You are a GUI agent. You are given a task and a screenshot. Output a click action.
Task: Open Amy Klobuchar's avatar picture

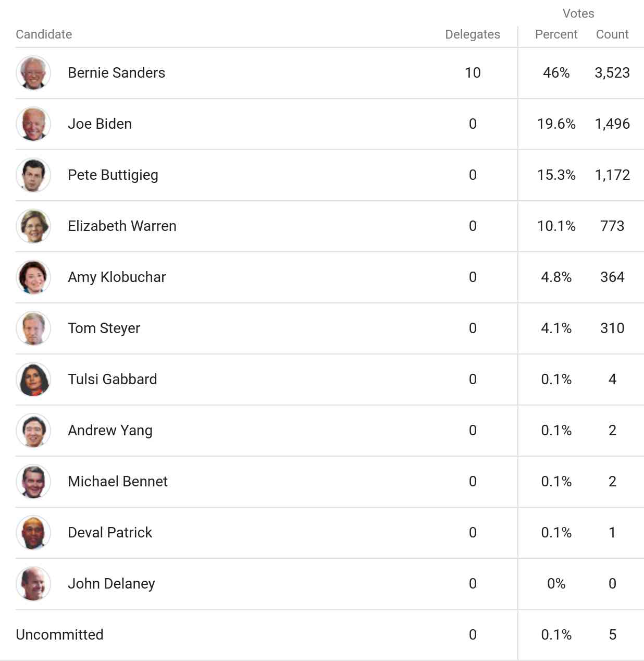(x=33, y=277)
